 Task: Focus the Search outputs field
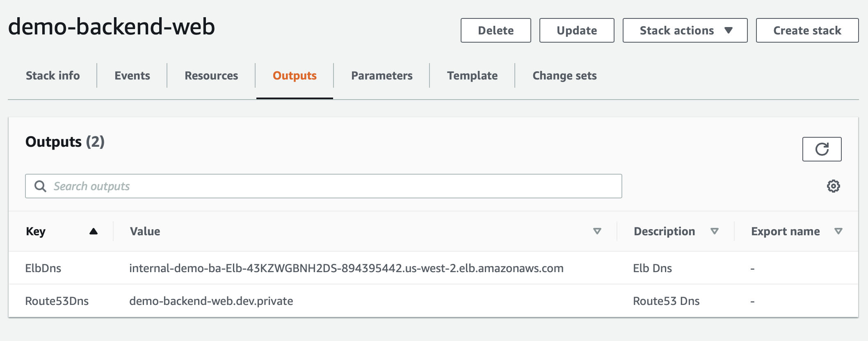328,186
